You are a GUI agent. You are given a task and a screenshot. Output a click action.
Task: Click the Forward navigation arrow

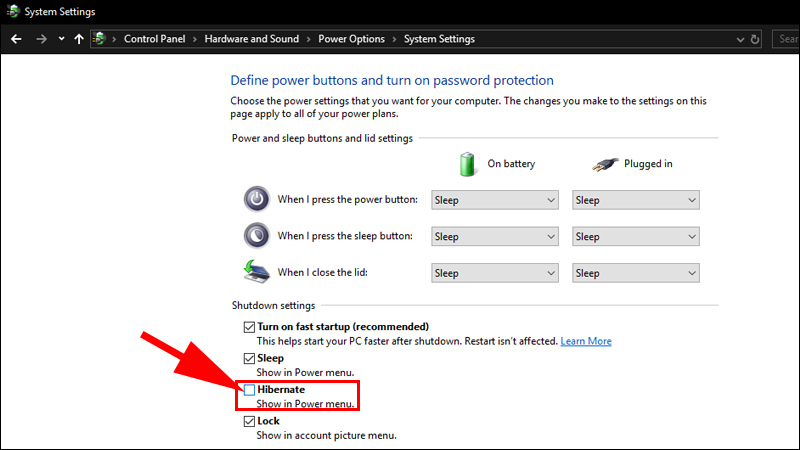(x=41, y=39)
